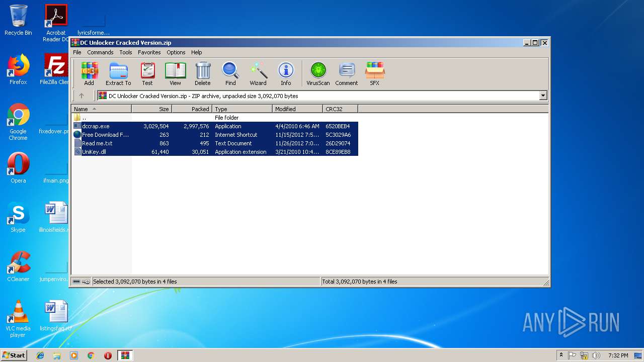Open VLC media player shortcut
The height and width of the screenshot is (362, 644).
pos(18,319)
